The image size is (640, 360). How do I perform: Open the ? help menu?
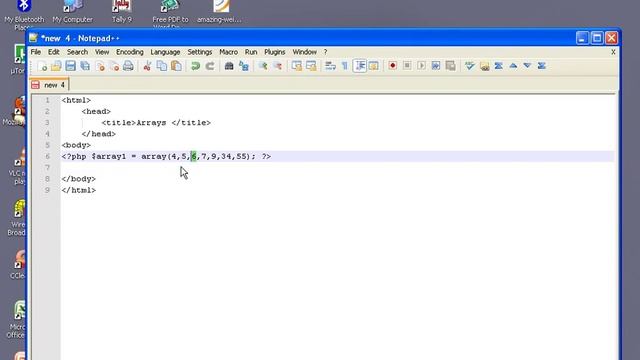(x=325, y=52)
